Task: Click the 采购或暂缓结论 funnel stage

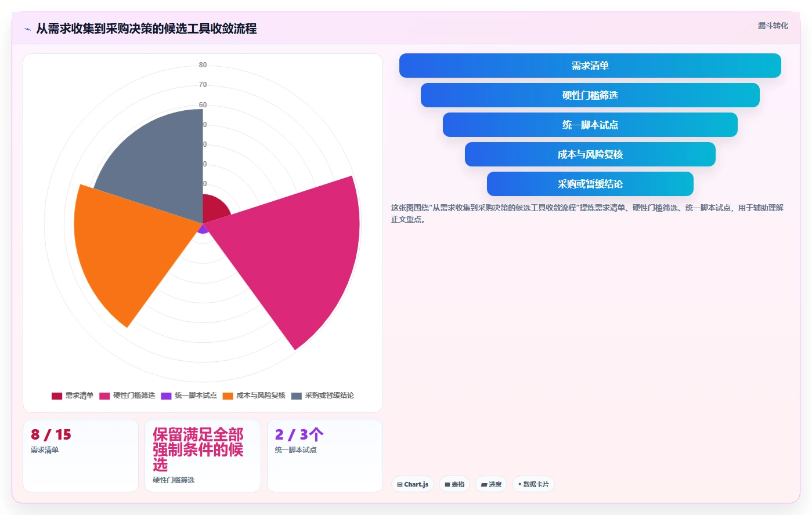Action: [x=590, y=184]
